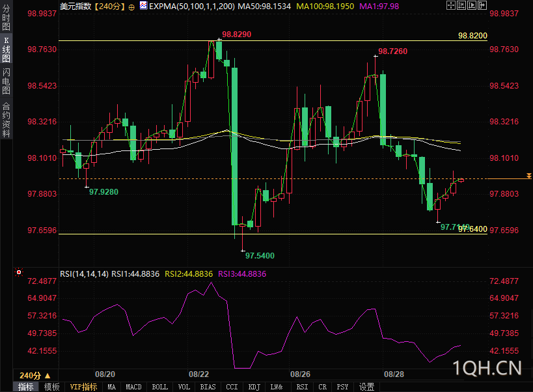Toggle the MACD indicator
Viewport: 533px width, 392px height.
(x=133, y=387)
